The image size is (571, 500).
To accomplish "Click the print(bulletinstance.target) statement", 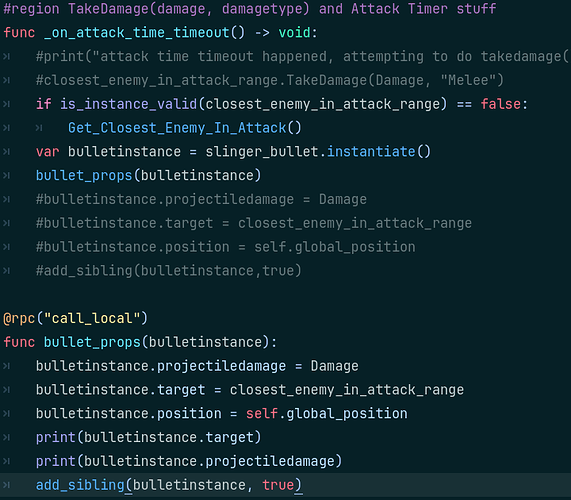I will (x=149, y=437).
